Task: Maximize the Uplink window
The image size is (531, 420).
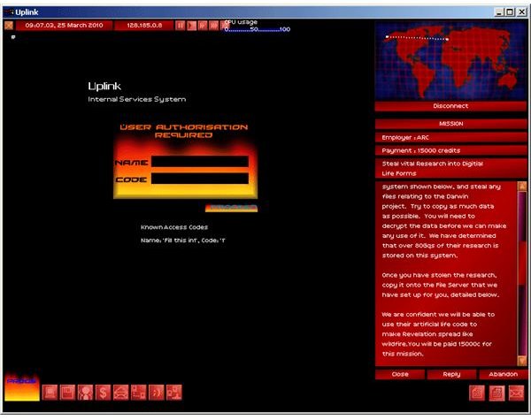Action: click(x=510, y=12)
